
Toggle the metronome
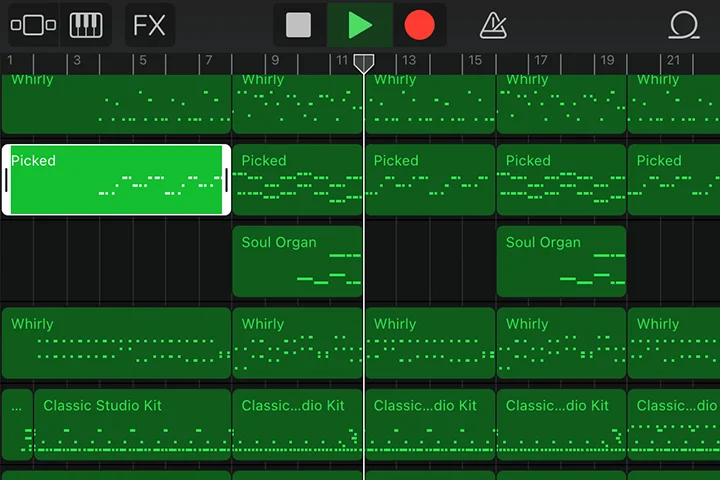493,26
